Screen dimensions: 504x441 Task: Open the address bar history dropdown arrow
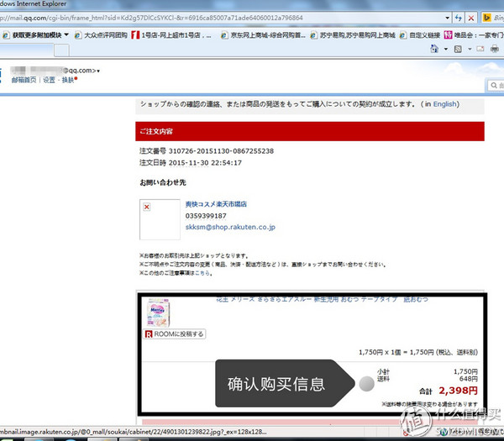[447, 18]
